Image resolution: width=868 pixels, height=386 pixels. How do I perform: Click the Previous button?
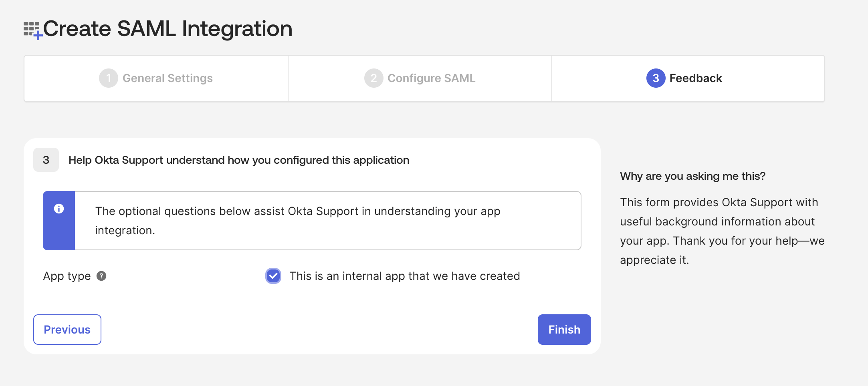67,330
